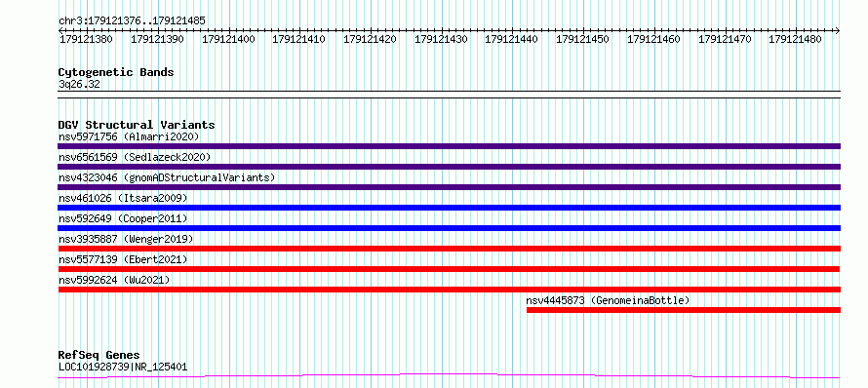This screenshot has width=868, height=388.
Task: Select the nsv3935887 red variant bar
Action: 449,249
